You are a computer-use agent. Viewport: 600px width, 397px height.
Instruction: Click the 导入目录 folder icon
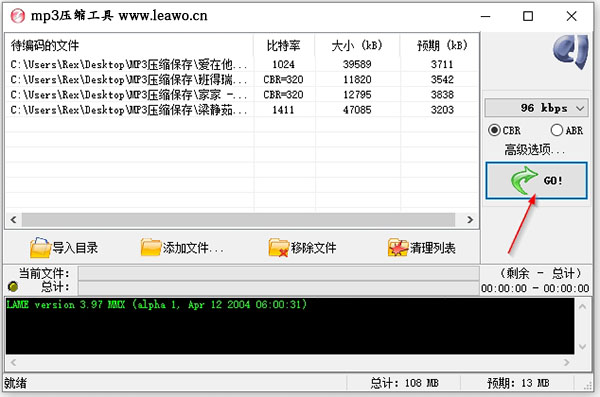pyautogui.click(x=40, y=247)
